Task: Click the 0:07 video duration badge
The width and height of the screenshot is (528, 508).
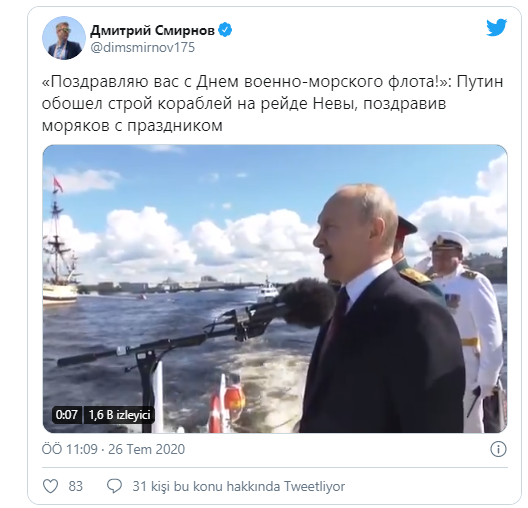Action: (x=67, y=415)
